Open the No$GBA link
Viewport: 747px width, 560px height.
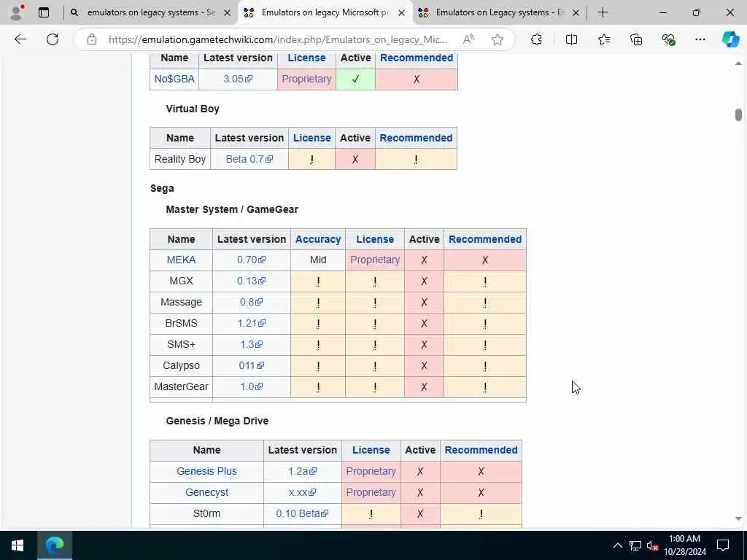click(x=174, y=79)
